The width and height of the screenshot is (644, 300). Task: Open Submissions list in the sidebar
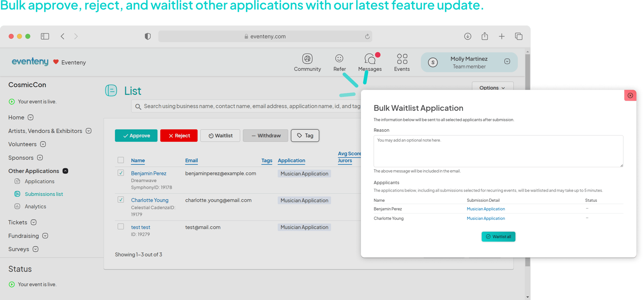pos(44,194)
